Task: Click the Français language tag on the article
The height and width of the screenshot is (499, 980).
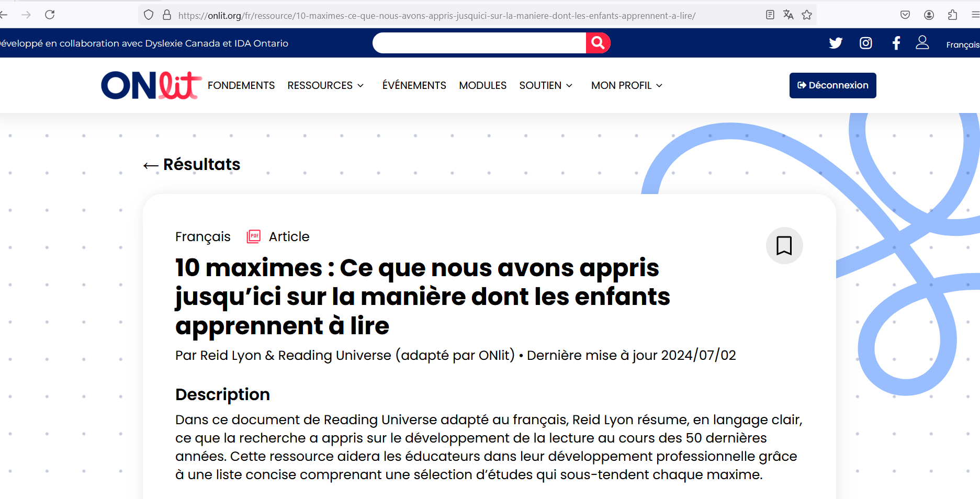Action: click(202, 237)
